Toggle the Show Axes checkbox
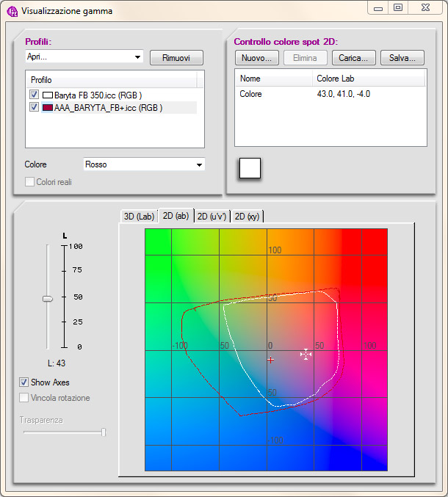This screenshot has width=448, height=497. [x=24, y=382]
